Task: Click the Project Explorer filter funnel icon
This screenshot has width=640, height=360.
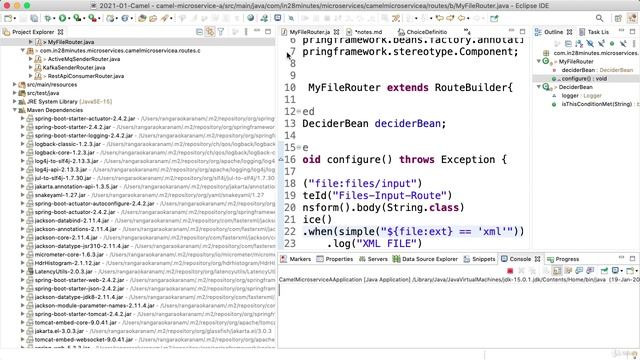Action: click(x=221, y=32)
